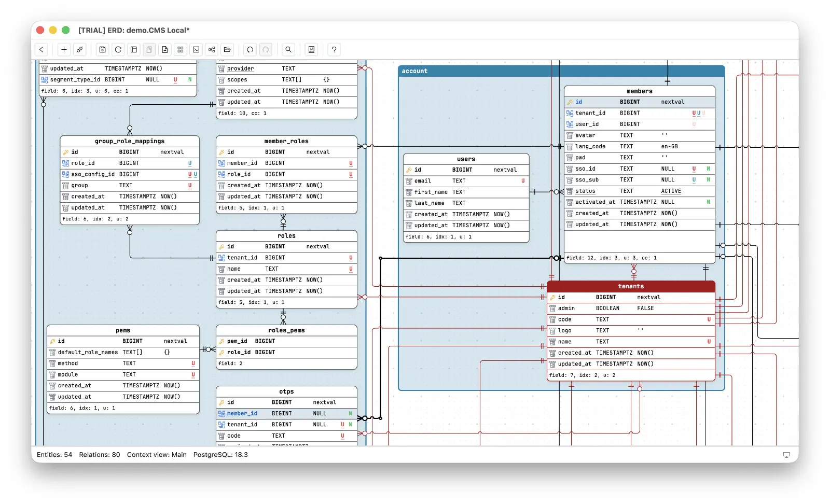Click the refresh toolbar icon
The image size is (830, 504).
(x=118, y=50)
